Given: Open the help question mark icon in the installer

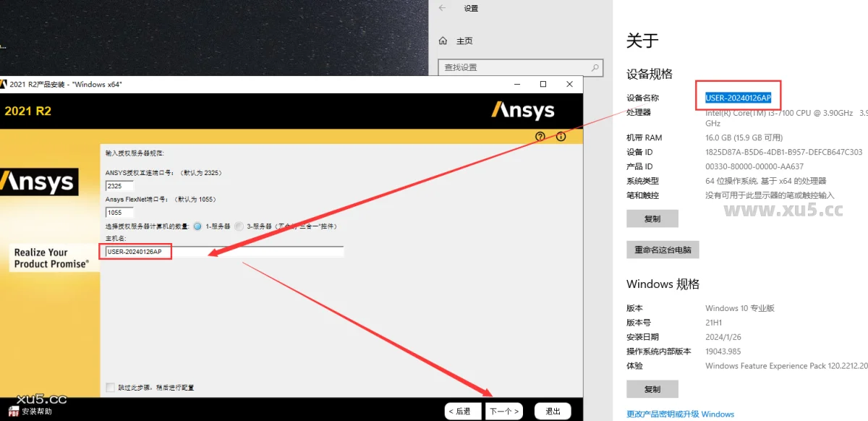Looking at the screenshot, I should pyautogui.click(x=540, y=136).
